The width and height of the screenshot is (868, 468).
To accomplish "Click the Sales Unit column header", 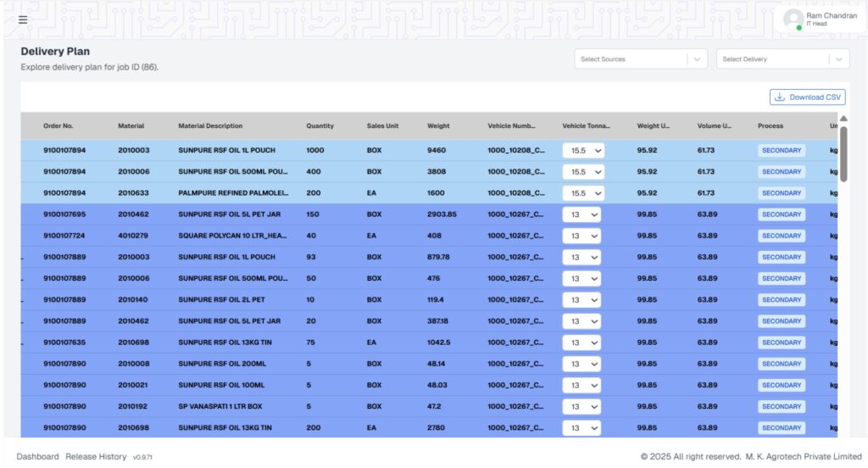I will click(x=382, y=125).
